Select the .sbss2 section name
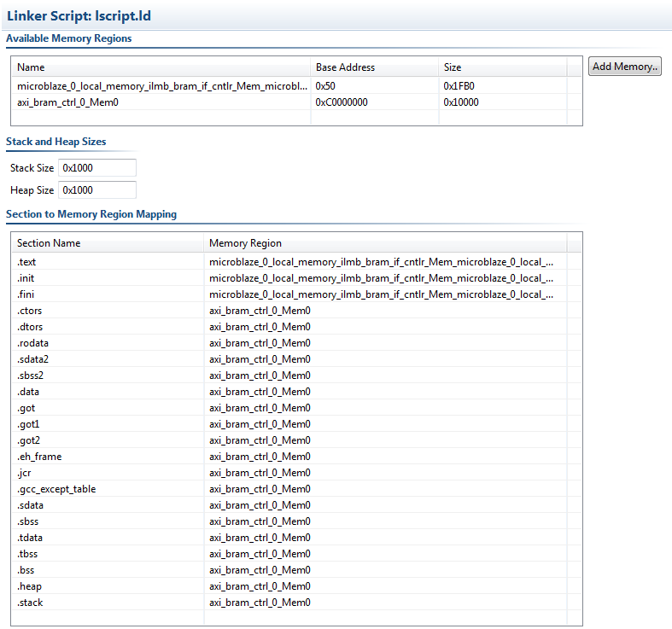672x629 pixels. pyautogui.click(x=30, y=376)
